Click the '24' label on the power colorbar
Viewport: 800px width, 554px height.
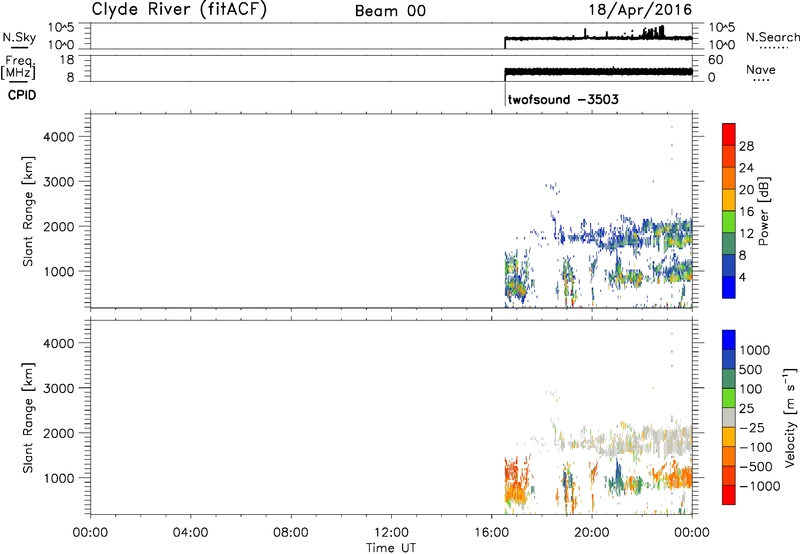(746, 168)
